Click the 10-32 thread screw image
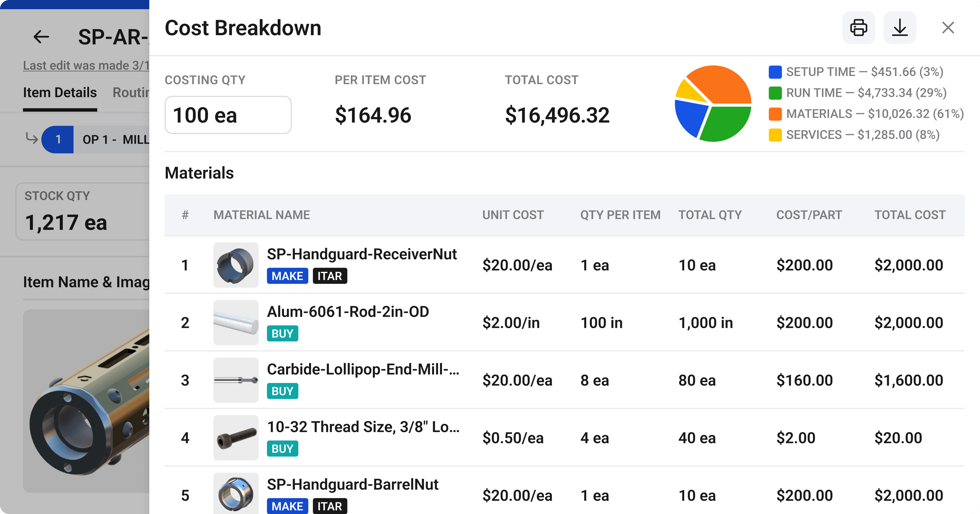The height and width of the screenshot is (514, 980). pos(236,438)
